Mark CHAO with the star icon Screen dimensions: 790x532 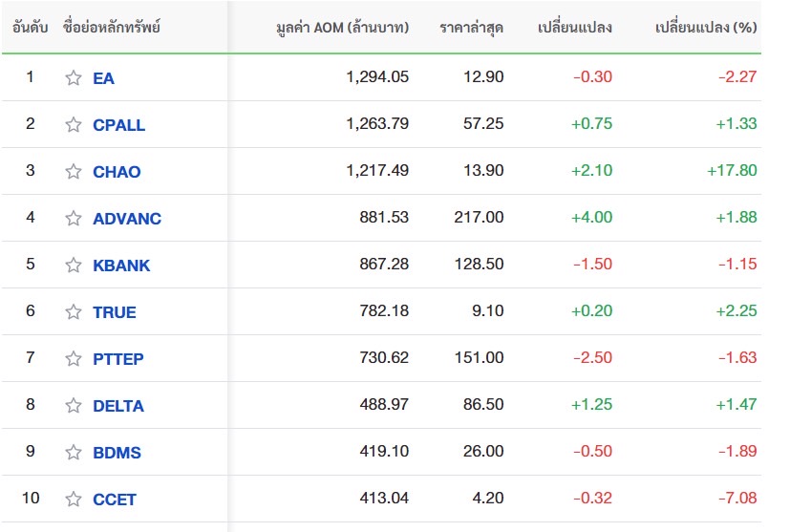point(74,171)
